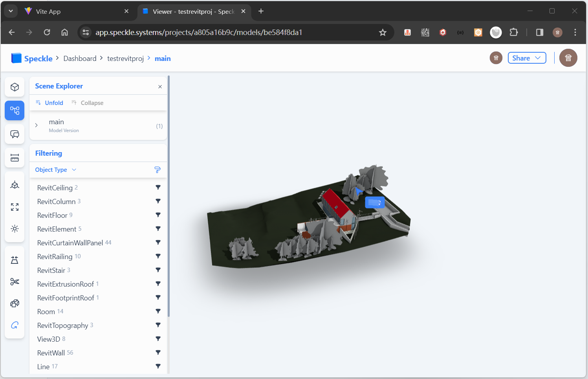Filter by RevitElement funnel icon

coord(158,229)
